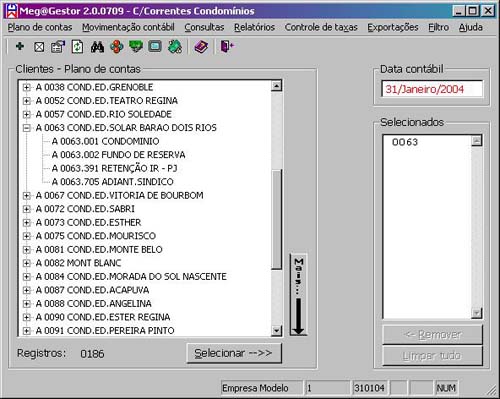Screen dimensions: 500x399
Task: Click the Data contábil date field
Action: (x=432, y=89)
